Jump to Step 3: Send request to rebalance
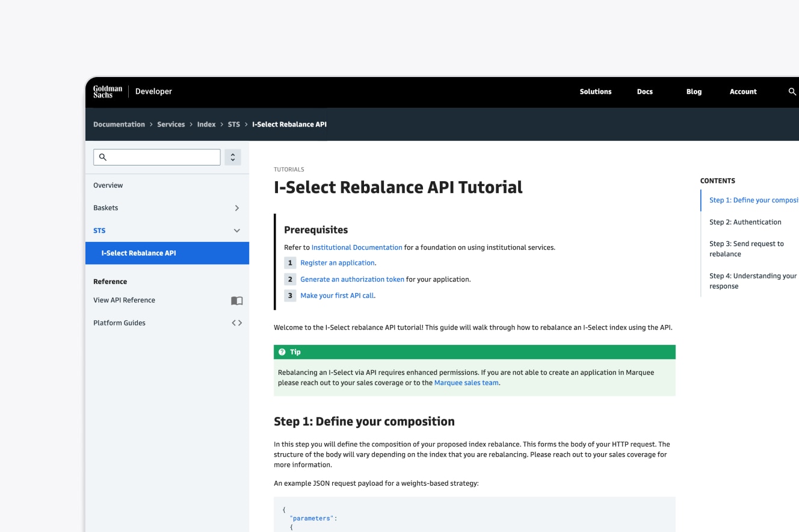 (x=747, y=249)
